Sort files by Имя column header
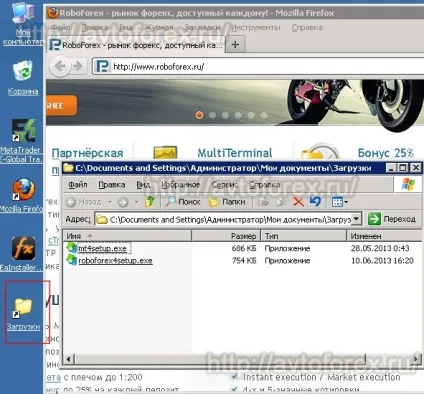The width and height of the screenshot is (424, 394). click(127, 236)
